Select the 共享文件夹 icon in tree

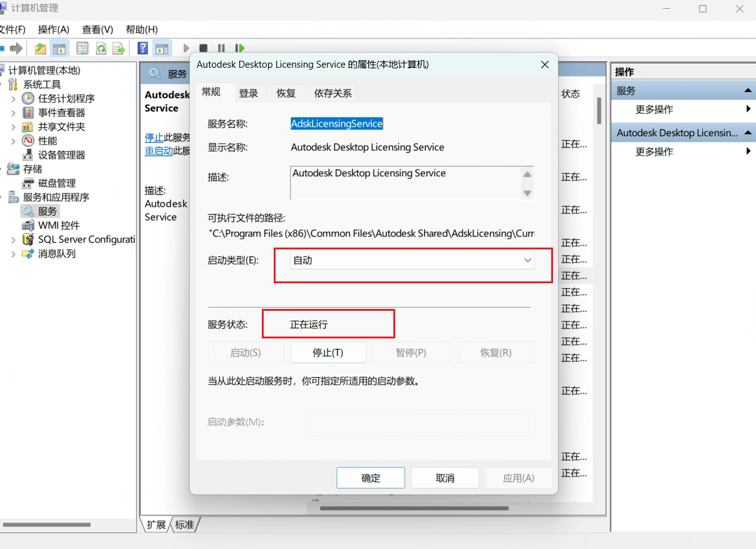28,127
